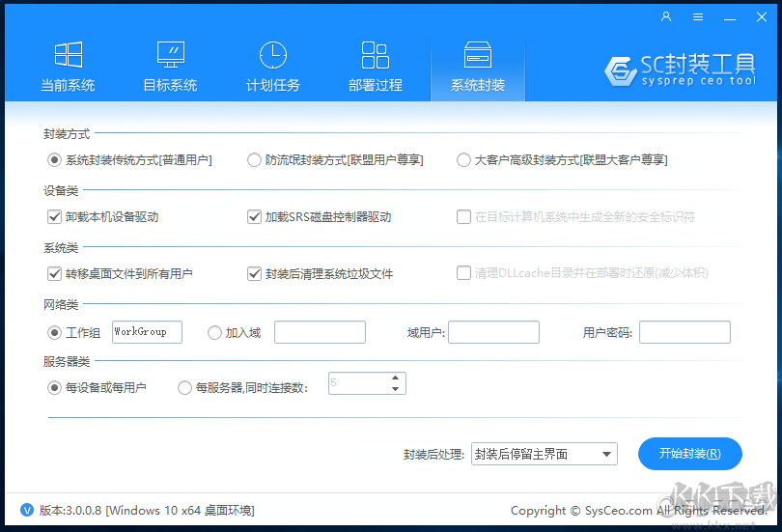Select the 目标系统 monitor icon

170,54
